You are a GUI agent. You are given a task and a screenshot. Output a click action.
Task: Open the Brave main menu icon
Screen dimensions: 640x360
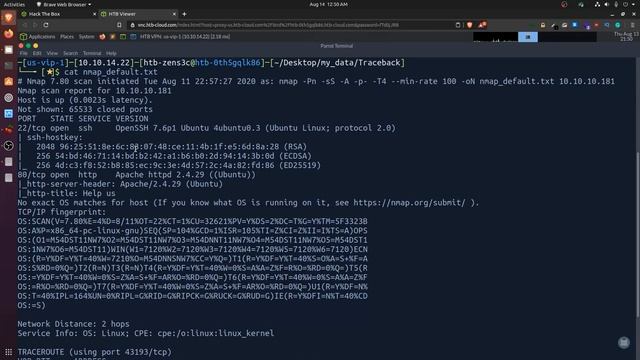[x=633, y=25]
